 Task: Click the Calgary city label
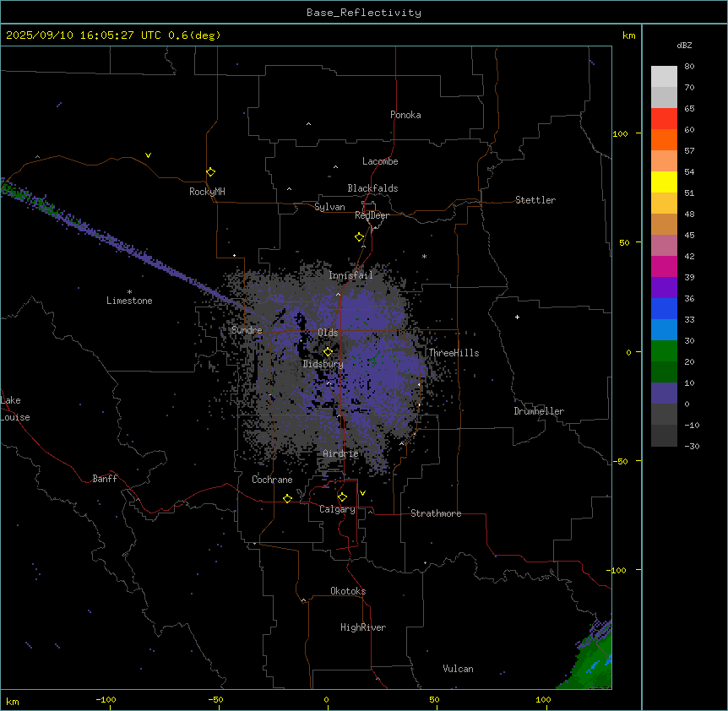pyautogui.click(x=337, y=509)
